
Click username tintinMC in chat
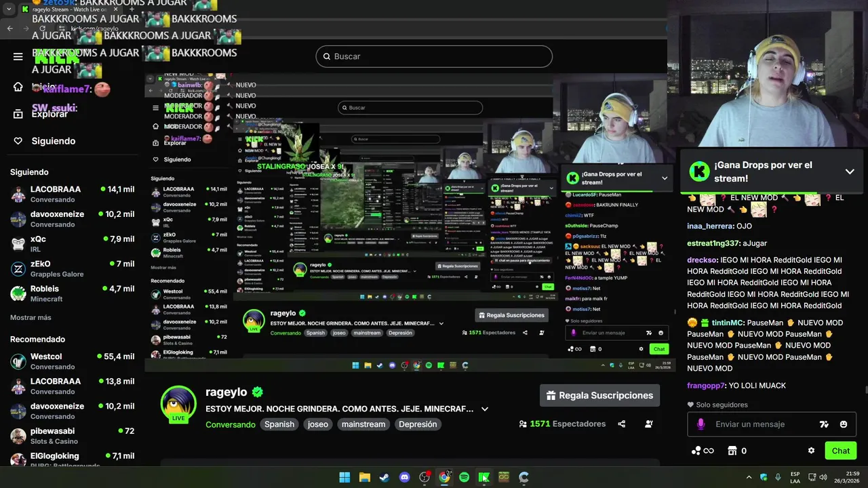pyautogui.click(x=728, y=323)
